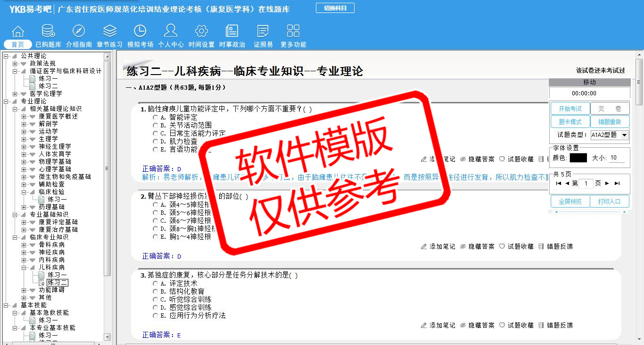This screenshot has height=345, width=644.
Task: Open 更多功能 grid icon
Action: [x=293, y=32]
